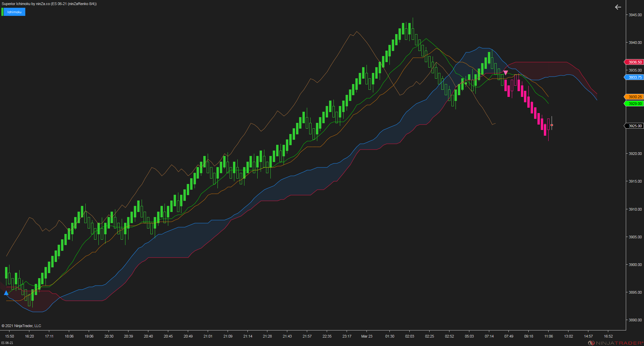The image size is (644, 346).
Task: Click the 16:52 time axis label
Action: click(x=608, y=336)
